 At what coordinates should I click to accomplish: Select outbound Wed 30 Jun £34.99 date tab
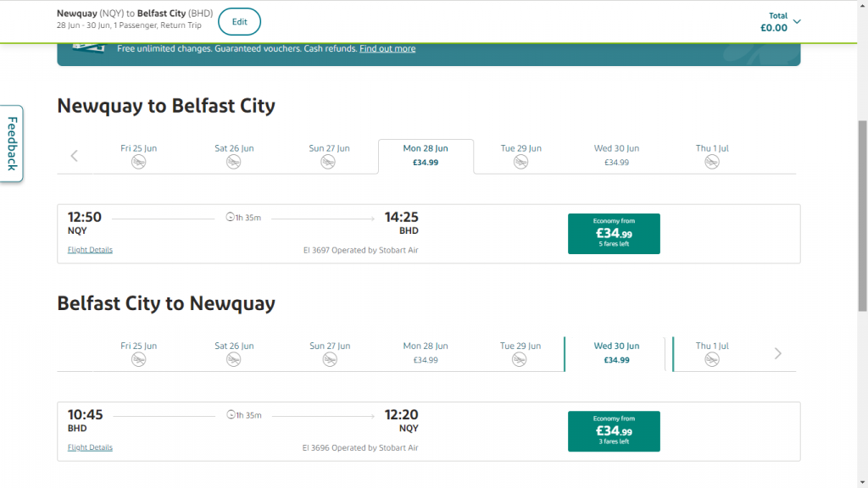pos(616,155)
